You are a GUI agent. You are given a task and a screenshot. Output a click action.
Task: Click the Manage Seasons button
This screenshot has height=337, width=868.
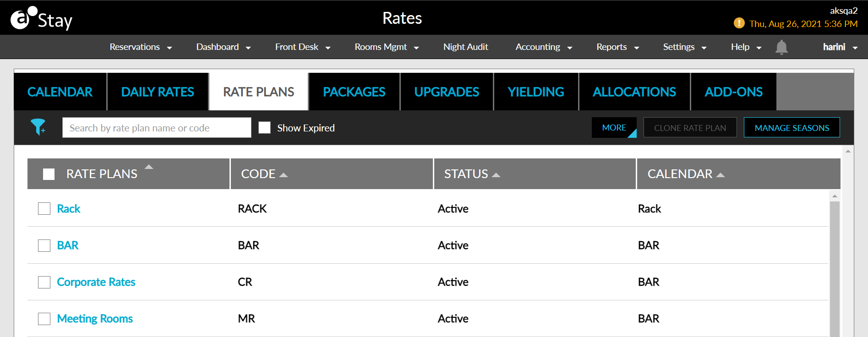792,128
